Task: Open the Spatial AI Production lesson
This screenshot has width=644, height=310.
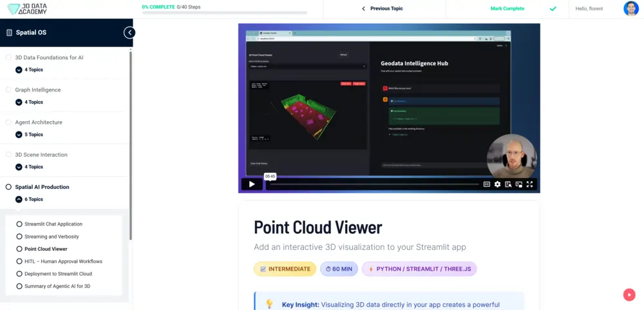Action: coord(43,187)
